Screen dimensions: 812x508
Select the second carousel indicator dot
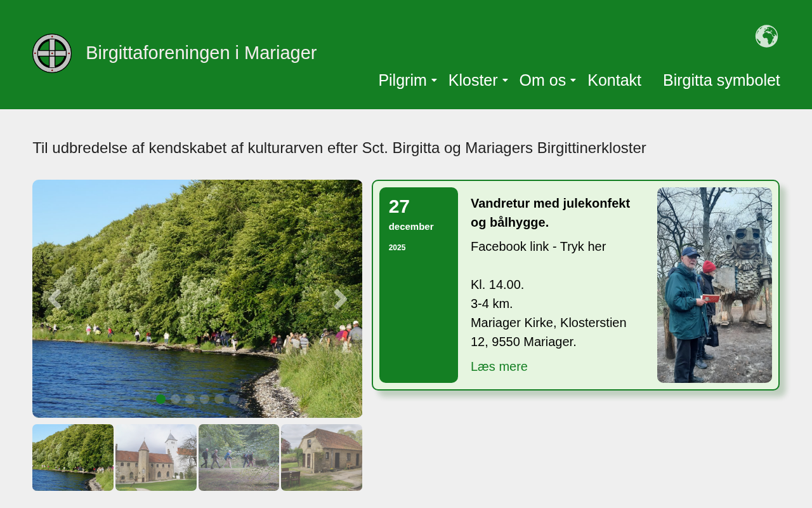click(x=175, y=399)
